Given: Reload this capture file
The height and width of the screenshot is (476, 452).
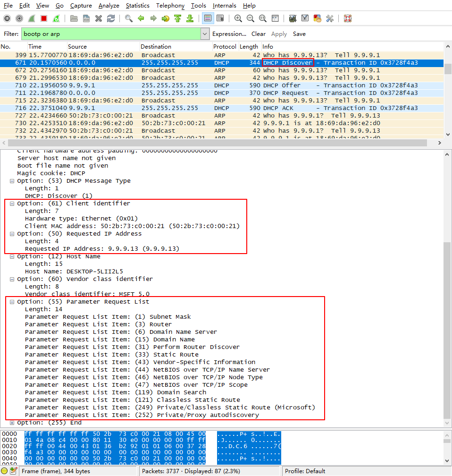Looking at the screenshot, I should point(111,18).
